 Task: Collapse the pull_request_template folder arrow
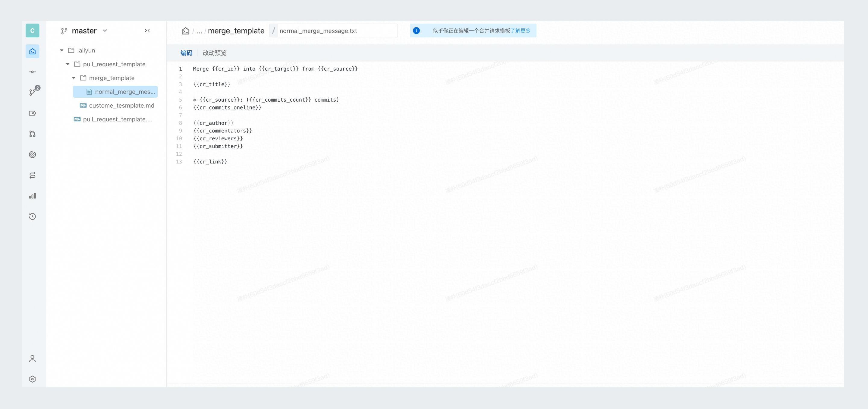pyautogui.click(x=68, y=64)
